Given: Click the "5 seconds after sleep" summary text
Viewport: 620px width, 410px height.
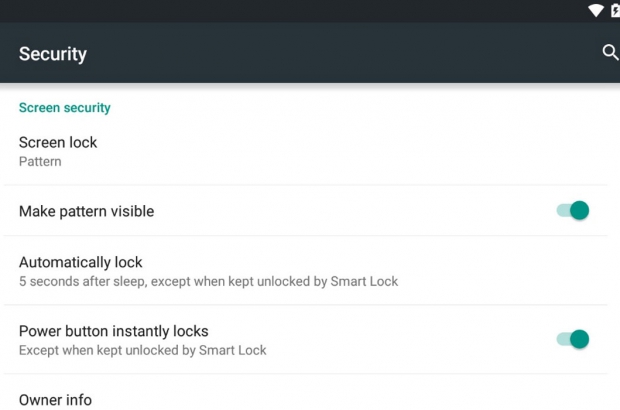Looking at the screenshot, I should [208, 282].
